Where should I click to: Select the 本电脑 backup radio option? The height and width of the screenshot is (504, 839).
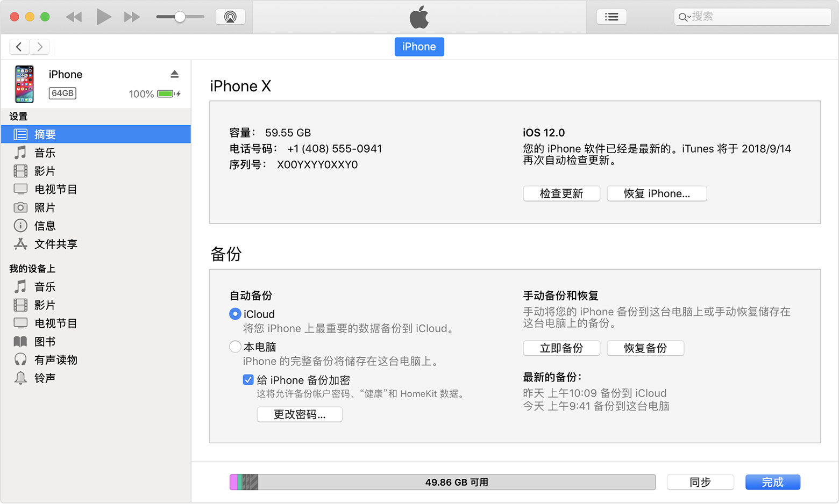[235, 347]
